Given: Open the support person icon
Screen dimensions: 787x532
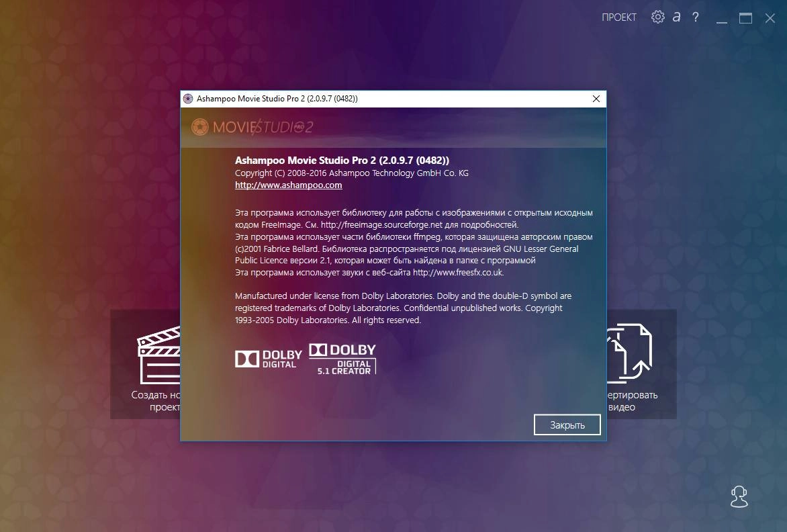Looking at the screenshot, I should 739,497.
